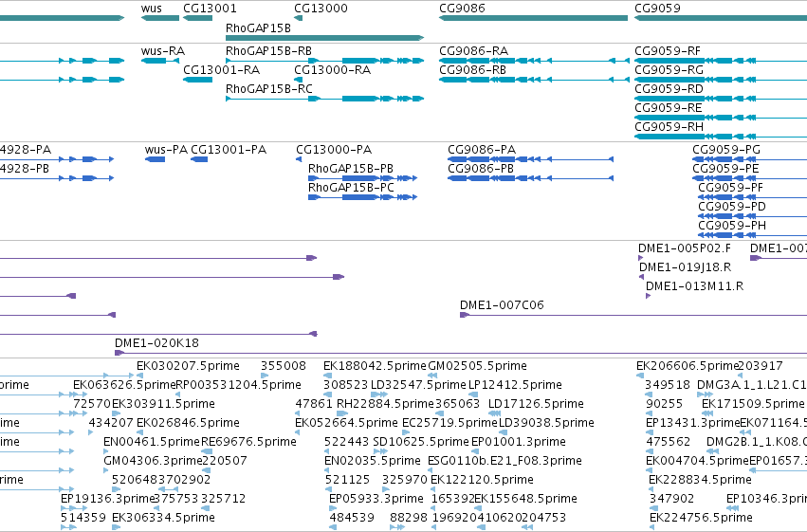Open the DME1-007C06 BAC label

[502, 305]
